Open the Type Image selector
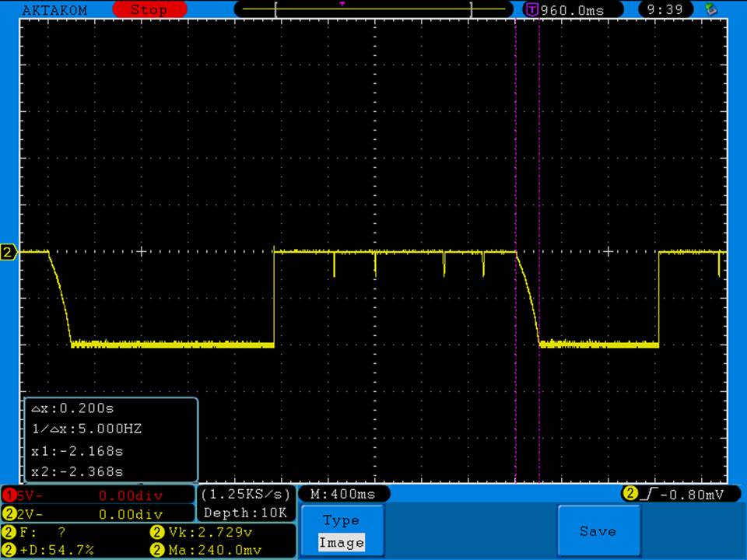Image resolution: width=747 pixels, height=560 pixels. 341,531
